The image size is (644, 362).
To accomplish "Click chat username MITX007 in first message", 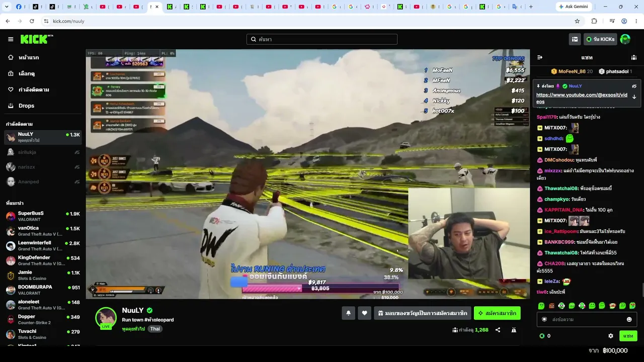I will click(x=555, y=128).
